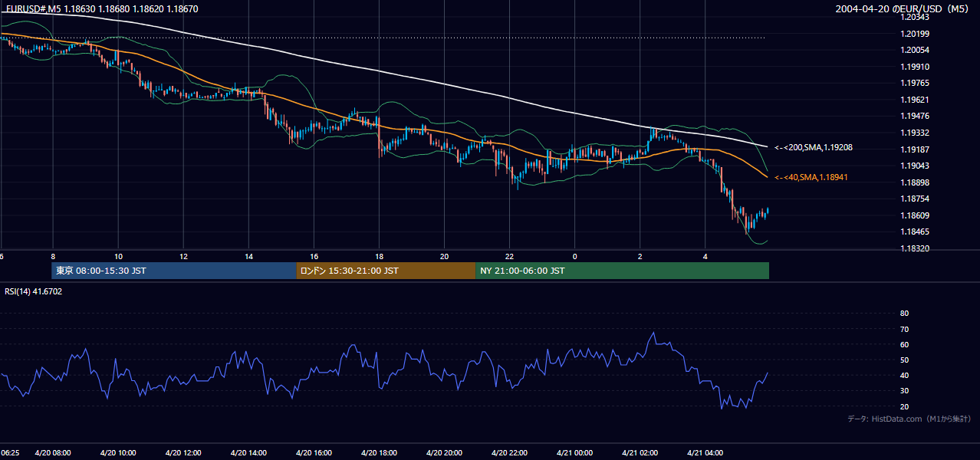Click hour tick 10 under price chart
Viewport: 980px width, 460px height.
[x=117, y=255]
